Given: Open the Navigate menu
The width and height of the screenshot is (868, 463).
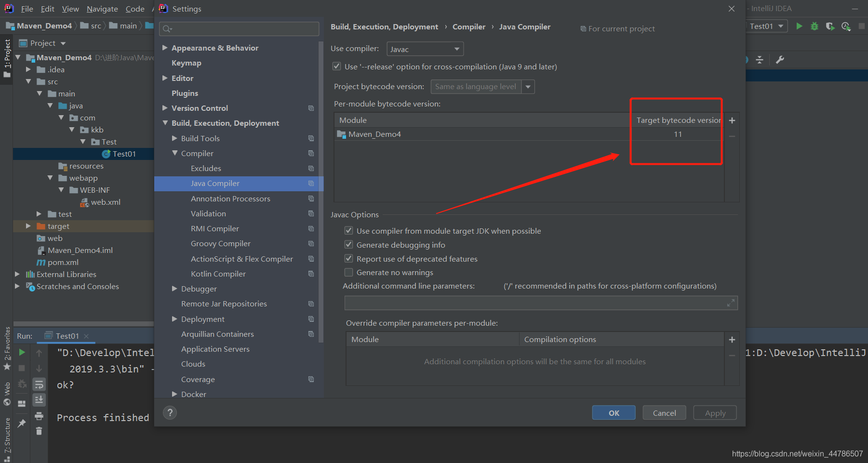Looking at the screenshot, I should point(102,9).
